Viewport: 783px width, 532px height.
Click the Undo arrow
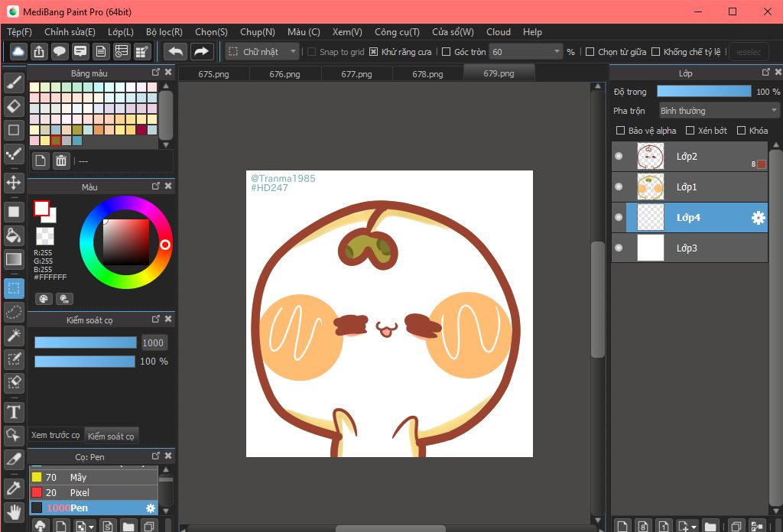point(176,51)
